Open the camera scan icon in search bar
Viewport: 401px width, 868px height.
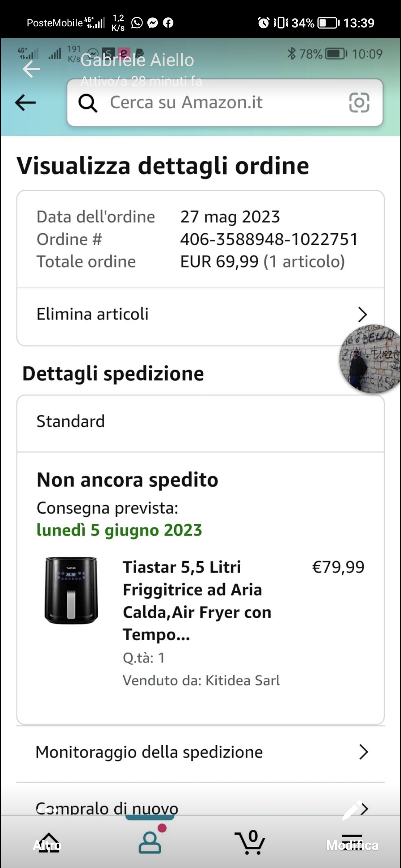(359, 103)
